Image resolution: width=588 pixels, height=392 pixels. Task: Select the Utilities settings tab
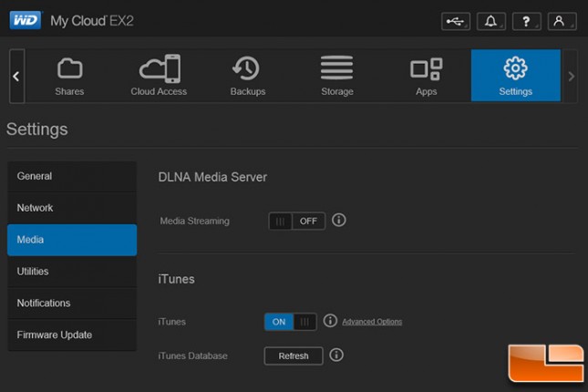(x=72, y=272)
